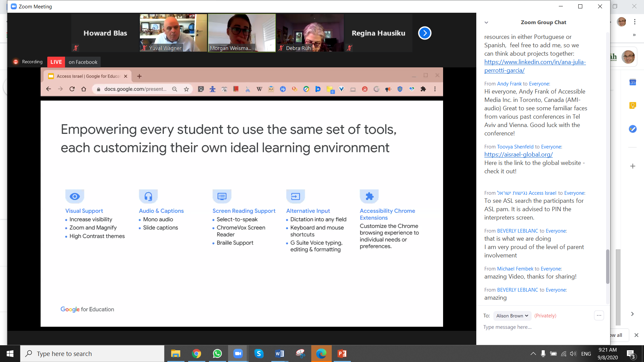Select Morgan Weisman's video thumbnail

[x=241, y=33]
